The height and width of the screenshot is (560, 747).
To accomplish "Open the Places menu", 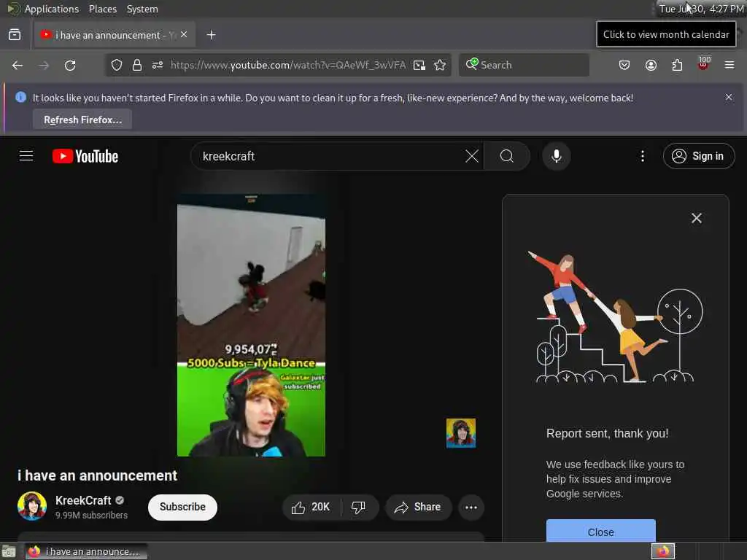I will point(103,9).
